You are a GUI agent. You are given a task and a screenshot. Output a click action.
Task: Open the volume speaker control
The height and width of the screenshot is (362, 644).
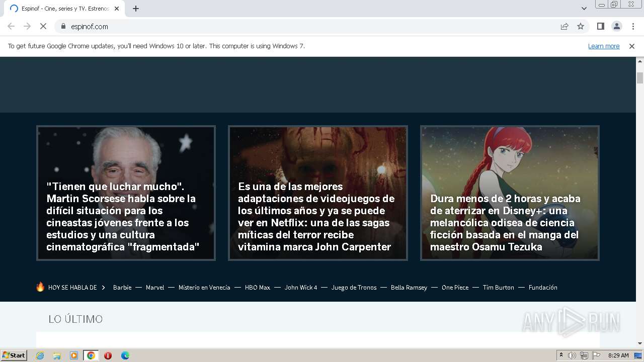(x=572, y=355)
